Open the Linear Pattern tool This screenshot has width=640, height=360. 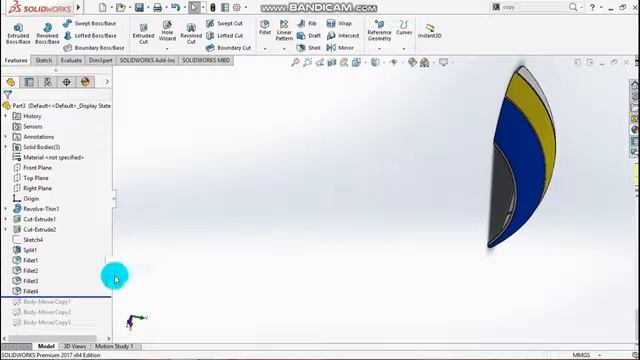[x=284, y=30]
